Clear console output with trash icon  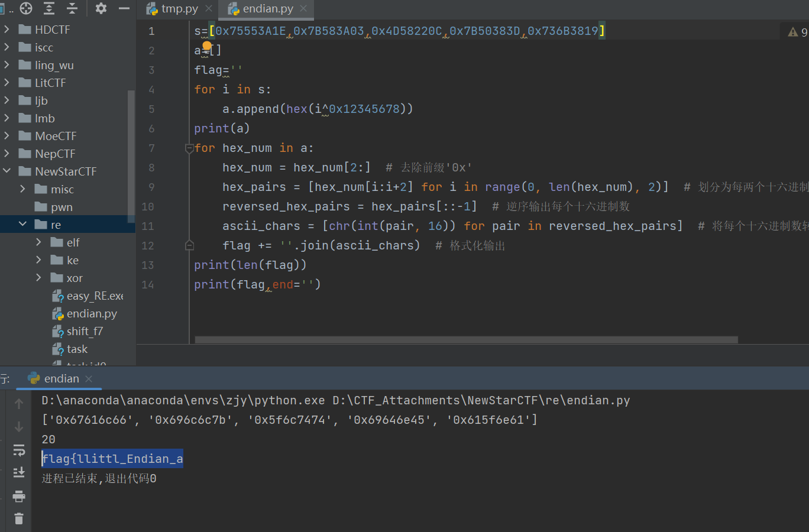tap(19, 518)
